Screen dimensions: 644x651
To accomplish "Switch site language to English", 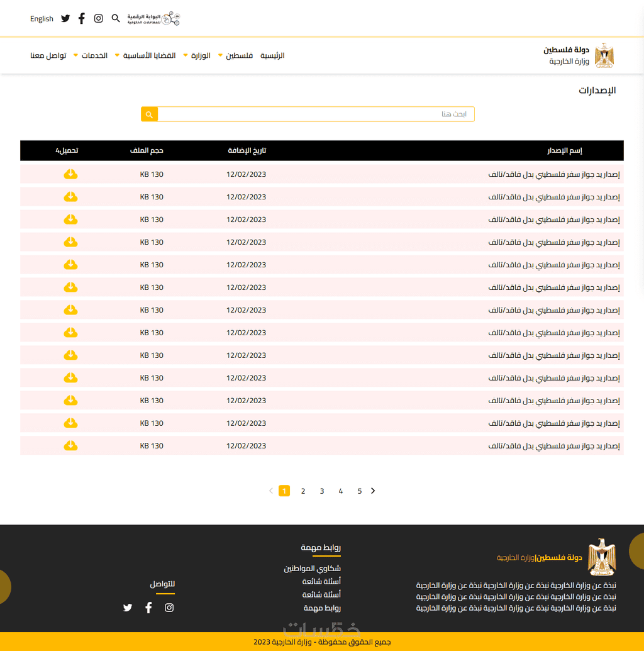I will pyautogui.click(x=42, y=19).
